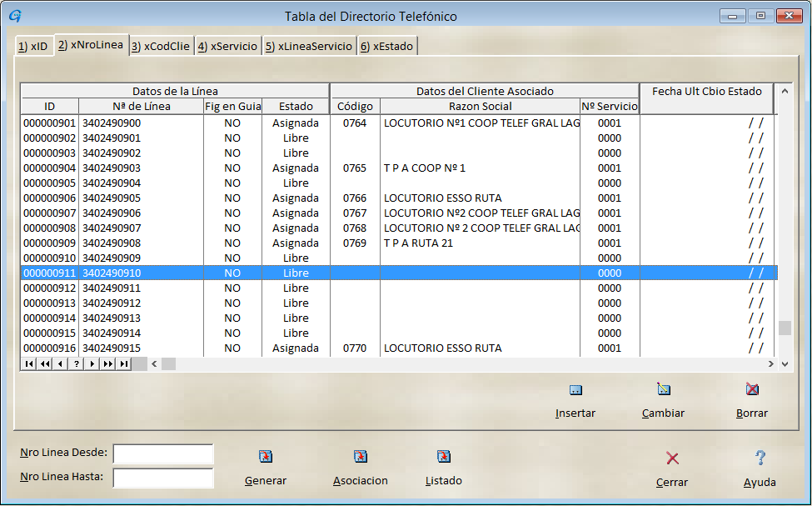The height and width of the screenshot is (506, 812).
Task: Click the Insertar label
Action: point(575,413)
